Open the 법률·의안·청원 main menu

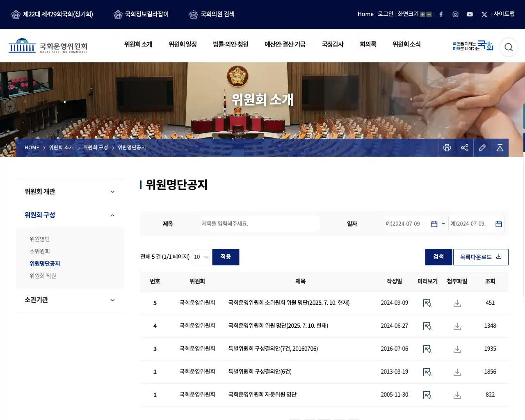click(231, 44)
